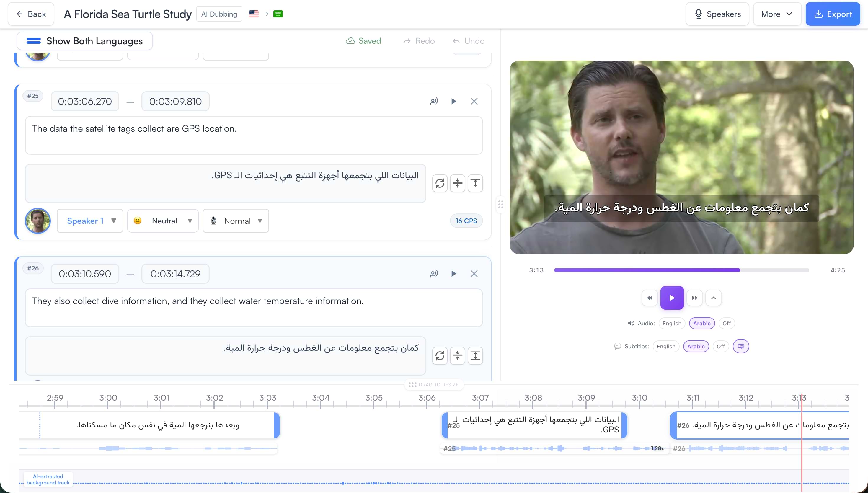
Task: Edit end time 0:03:14.729 of segment #26
Action: [x=175, y=274]
